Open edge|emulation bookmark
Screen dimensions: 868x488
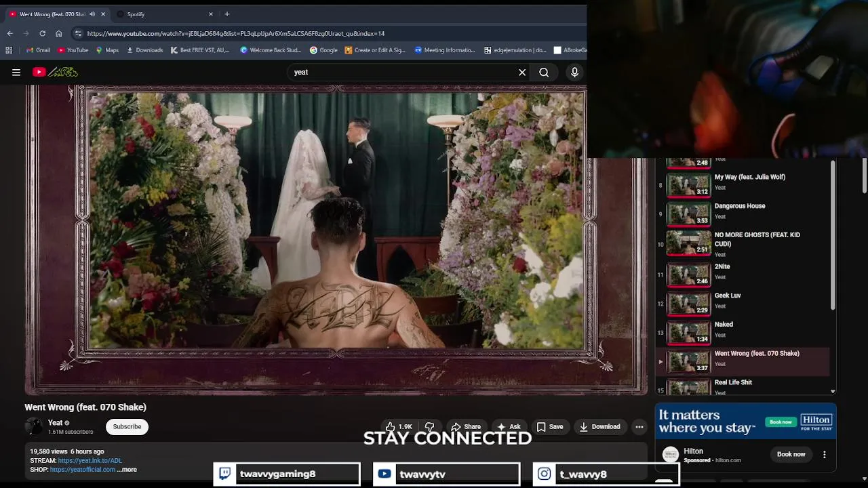tap(515, 50)
